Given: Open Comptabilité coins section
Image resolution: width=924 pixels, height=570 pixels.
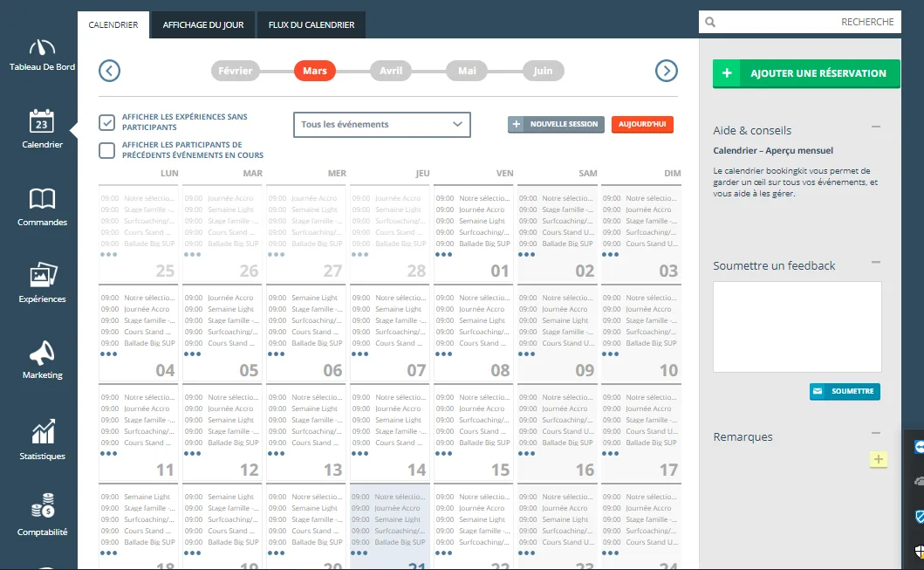Looking at the screenshot, I should [x=42, y=515].
